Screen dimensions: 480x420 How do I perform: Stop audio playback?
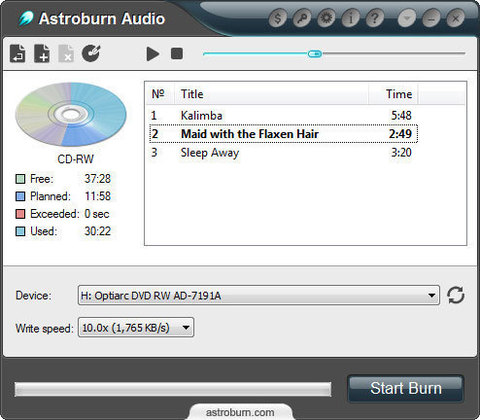[177, 53]
